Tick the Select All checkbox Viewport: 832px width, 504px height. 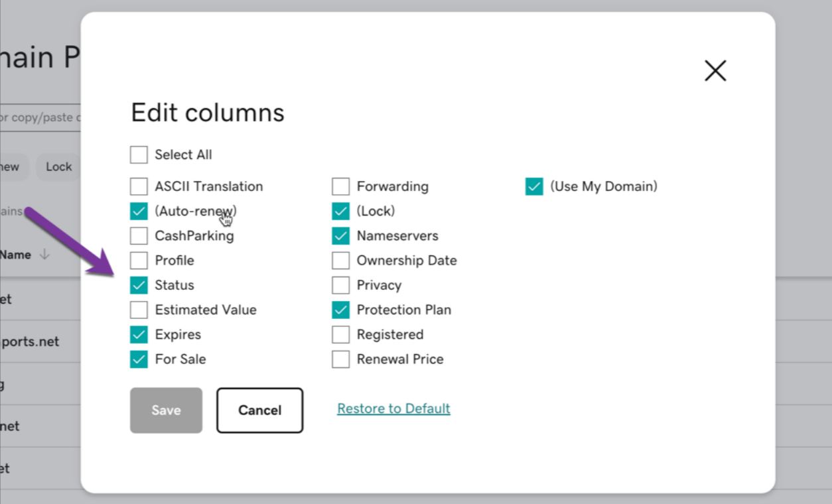tap(139, 155)
